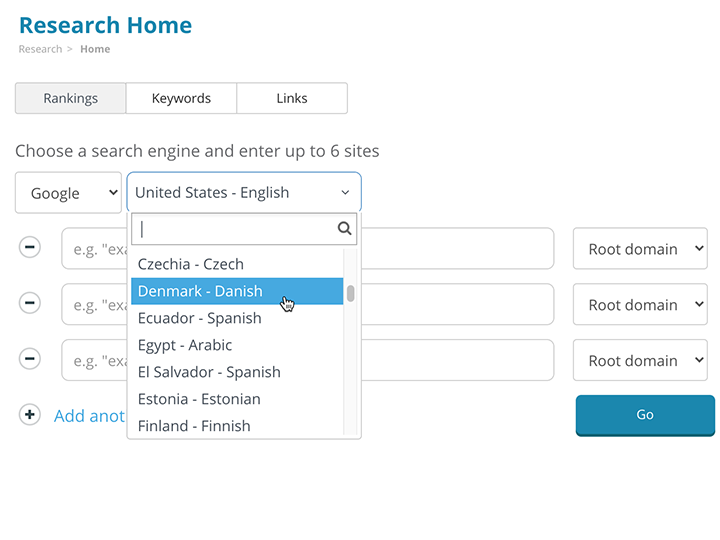Pick Finland - Finnish from the list
720x540 pixels.
click(194, 426)
